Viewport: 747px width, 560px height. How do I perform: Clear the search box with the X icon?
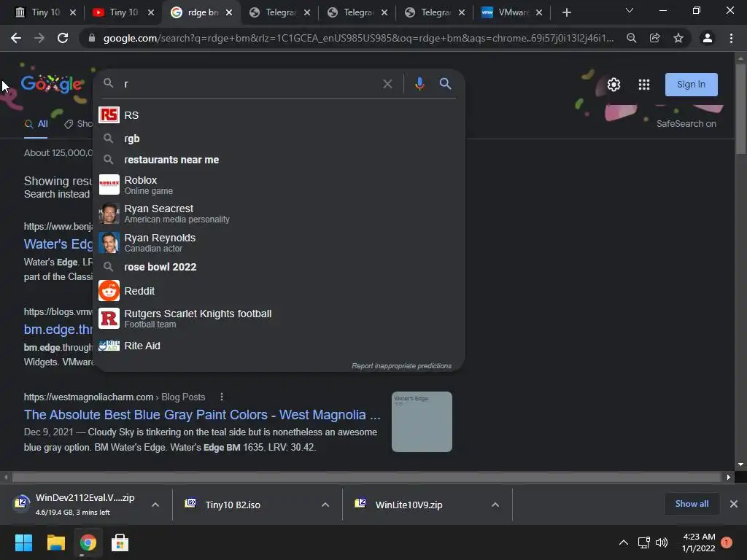(x=388, y=84)
